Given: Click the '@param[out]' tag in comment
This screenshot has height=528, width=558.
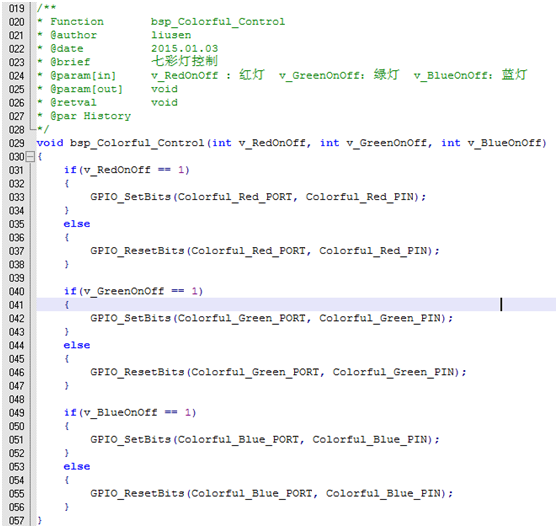Looking at the screenshot, I should tap(86, 89).
